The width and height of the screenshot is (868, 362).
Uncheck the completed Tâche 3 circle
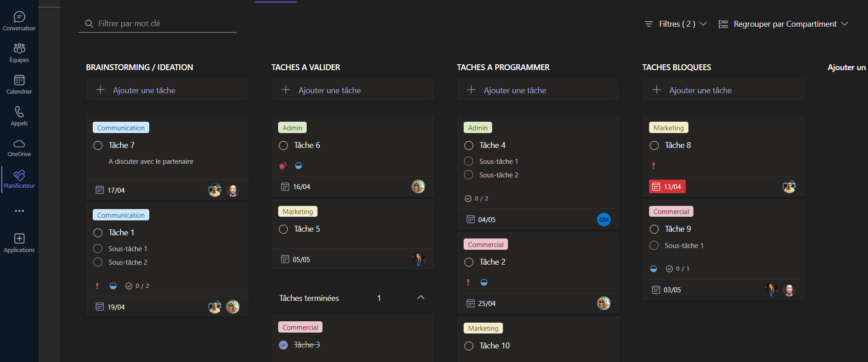(284, 345)
